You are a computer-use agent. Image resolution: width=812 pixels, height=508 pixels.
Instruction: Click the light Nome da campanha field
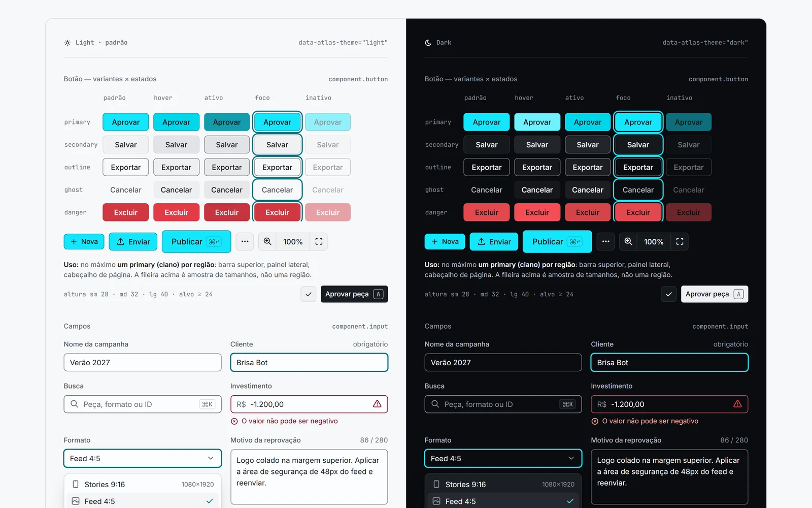point(143,362)
